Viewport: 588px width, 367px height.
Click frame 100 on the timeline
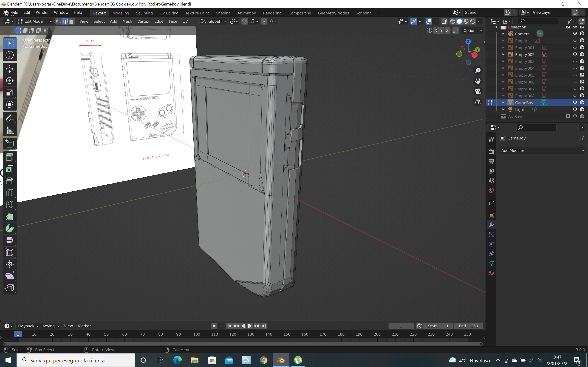pos(196,334)
